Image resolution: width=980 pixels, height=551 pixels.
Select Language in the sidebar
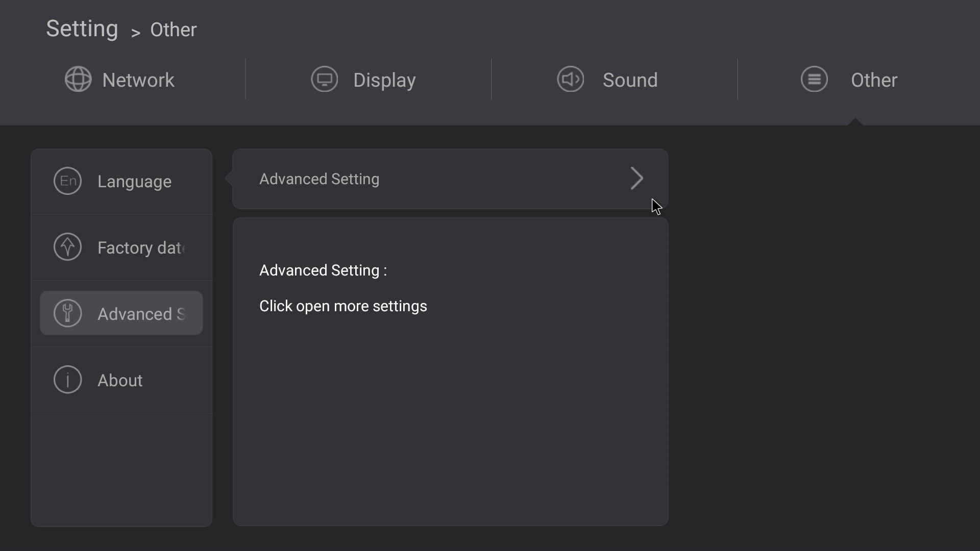134,182
